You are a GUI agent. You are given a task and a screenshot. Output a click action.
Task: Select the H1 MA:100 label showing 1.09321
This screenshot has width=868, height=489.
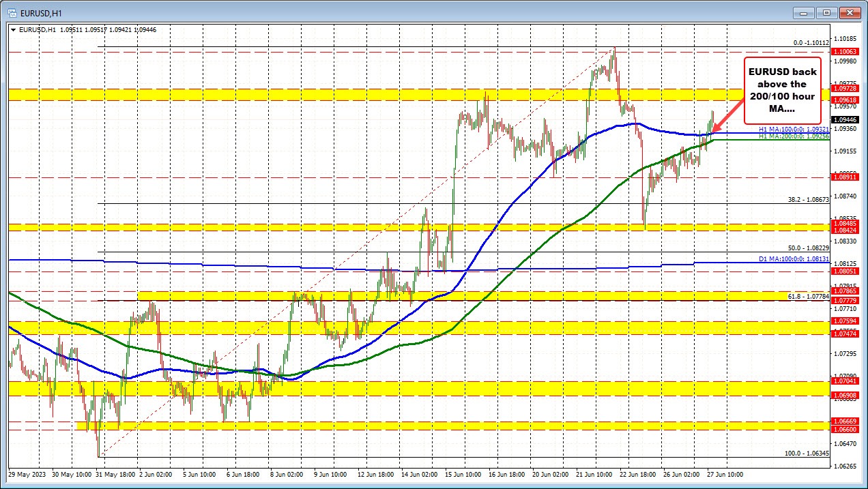coord(794,128)
